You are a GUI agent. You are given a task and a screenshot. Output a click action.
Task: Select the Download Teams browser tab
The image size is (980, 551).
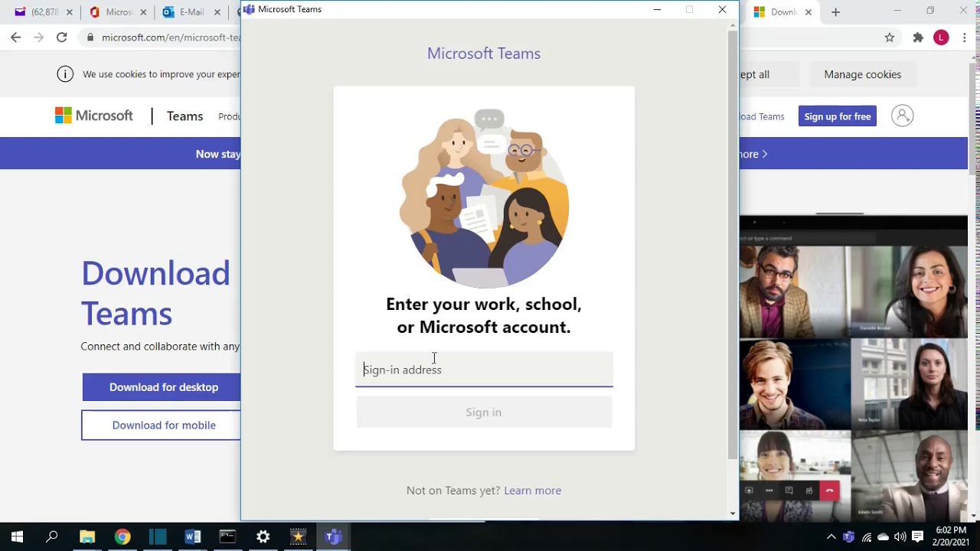coord(776,12)
